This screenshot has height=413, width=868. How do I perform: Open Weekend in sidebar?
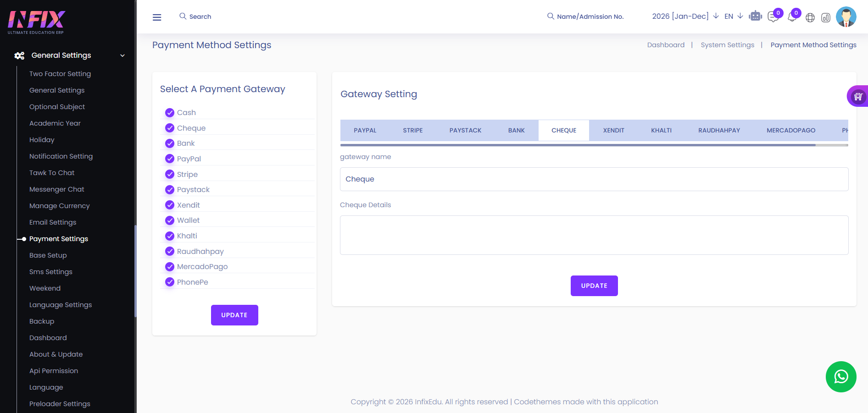45,288
